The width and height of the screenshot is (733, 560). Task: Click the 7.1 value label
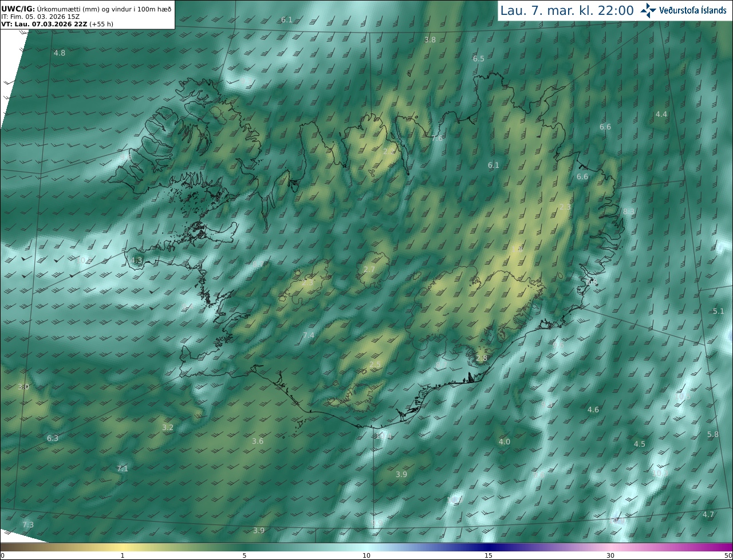point(123,468)
